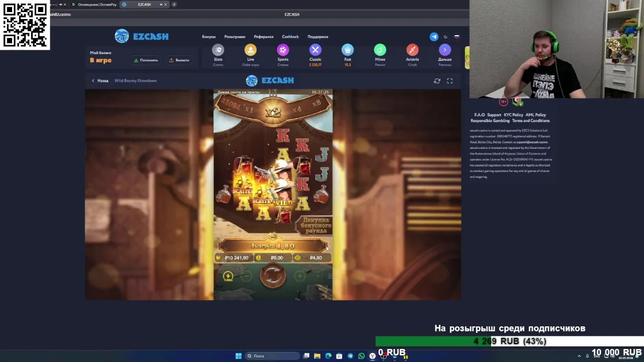Open the Slots category icon
The height and width of the screenshot is (362, 644).
[x=218, y=50]
